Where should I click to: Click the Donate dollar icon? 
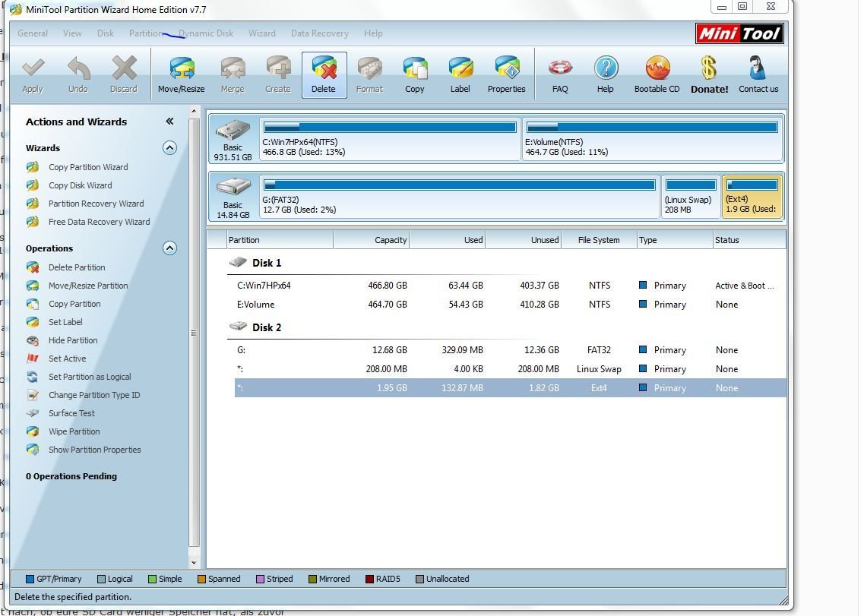710,75
